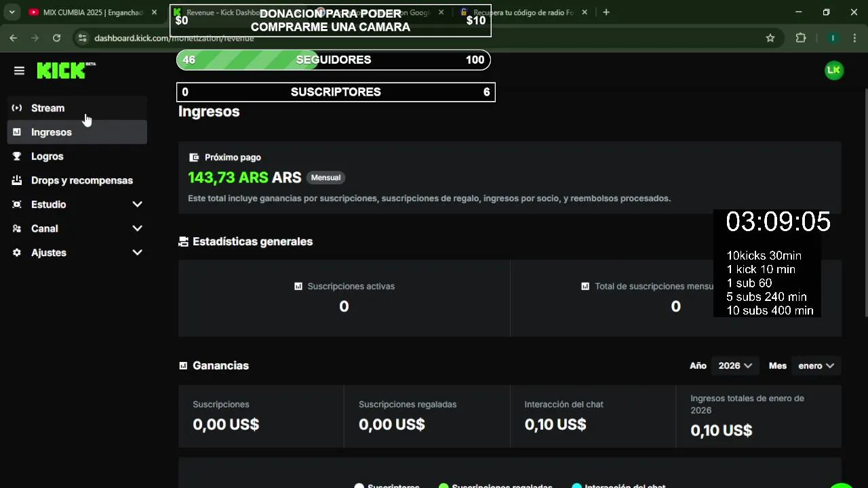Click the Ingresos chart icon
This screenshot has width=868, height=488.
click(x=17, y=132)
